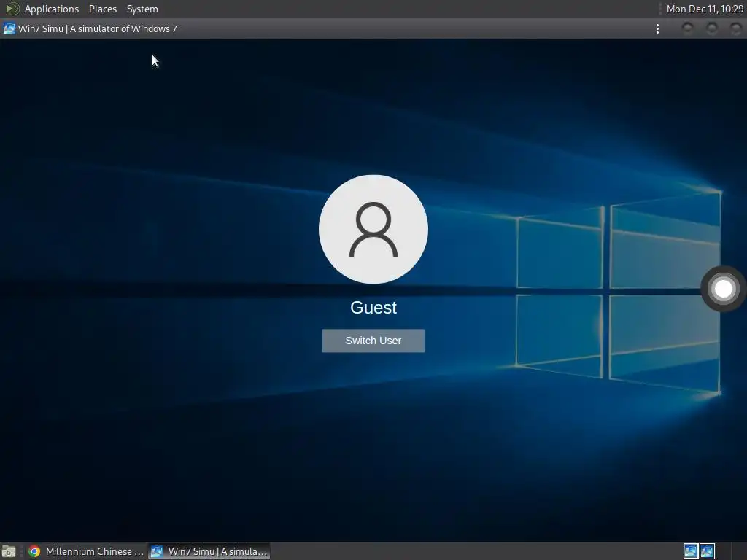Click the show desktop icon in bottom panel
This screenshot has width=747, height=560.
click(9, 551)
